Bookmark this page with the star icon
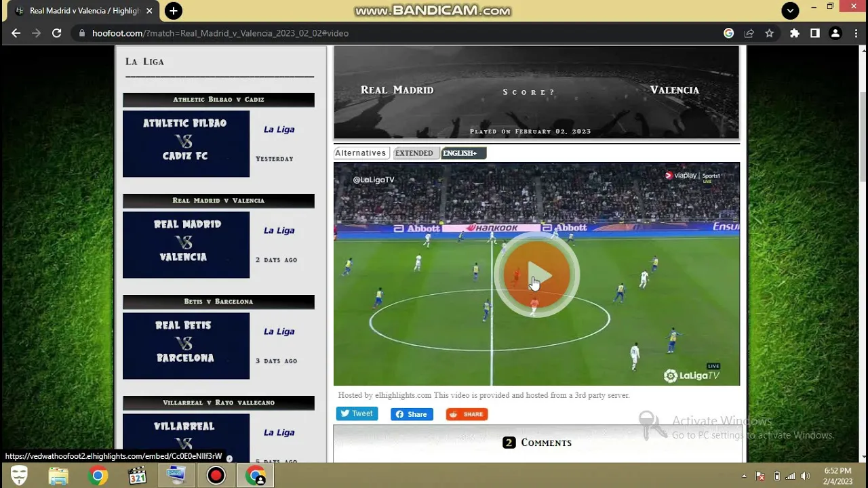This screenshot has height=488, width=868. pos(769,33)
